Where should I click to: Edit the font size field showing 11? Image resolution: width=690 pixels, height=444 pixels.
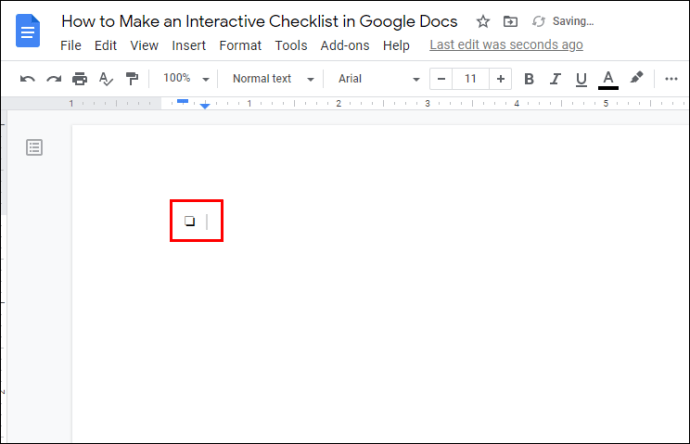click(470, 79)
